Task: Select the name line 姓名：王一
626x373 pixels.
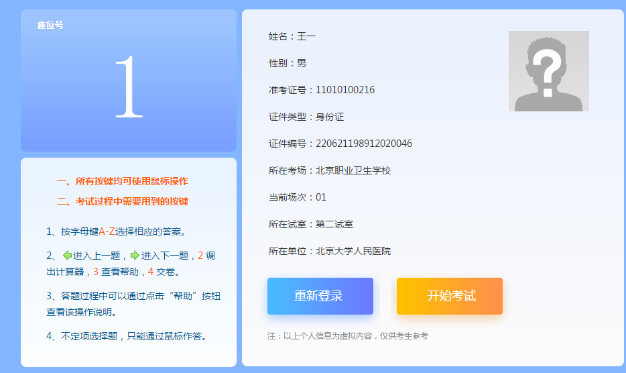Action: click(x=292, y=36)
